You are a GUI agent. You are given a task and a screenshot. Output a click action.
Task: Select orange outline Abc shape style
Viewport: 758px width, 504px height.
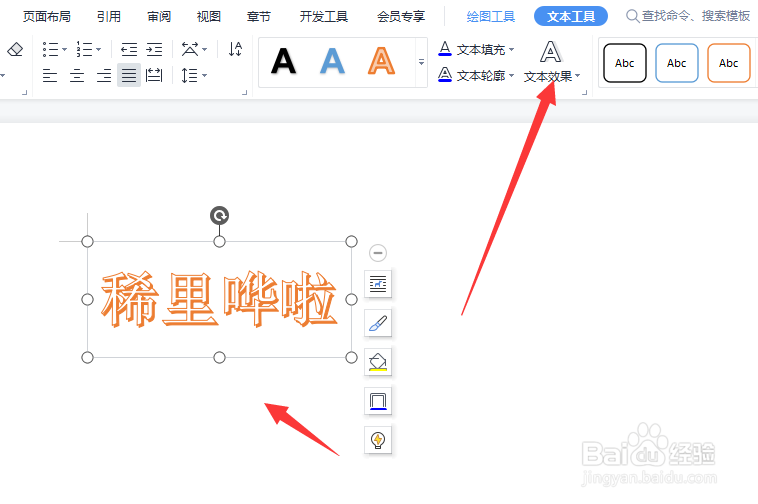(729, 63)
